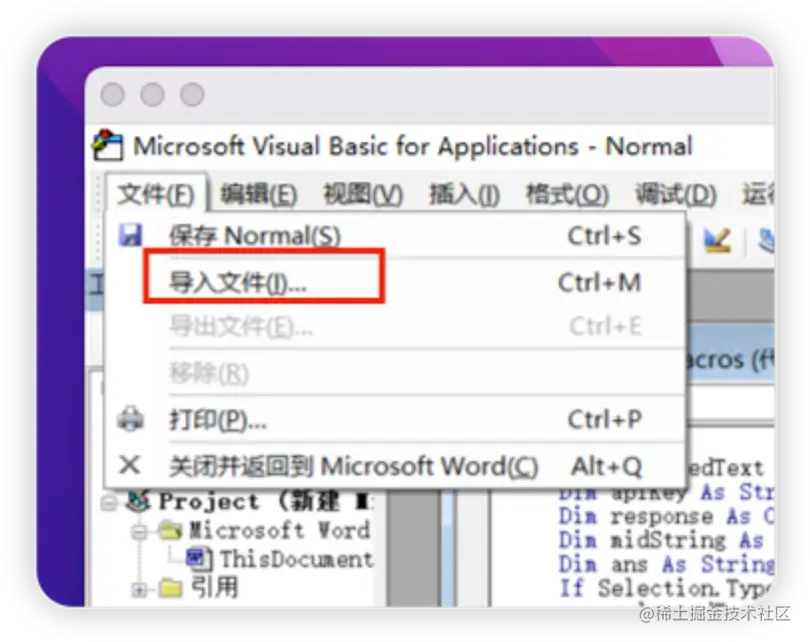Open the 视图(V) menu
810x642 pixels.
click(363, 195)
